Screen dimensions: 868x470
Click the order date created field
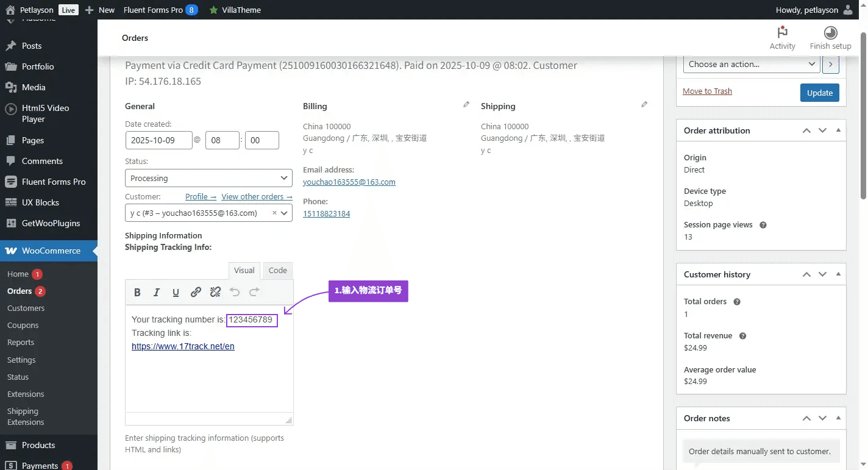pos(158,140)
